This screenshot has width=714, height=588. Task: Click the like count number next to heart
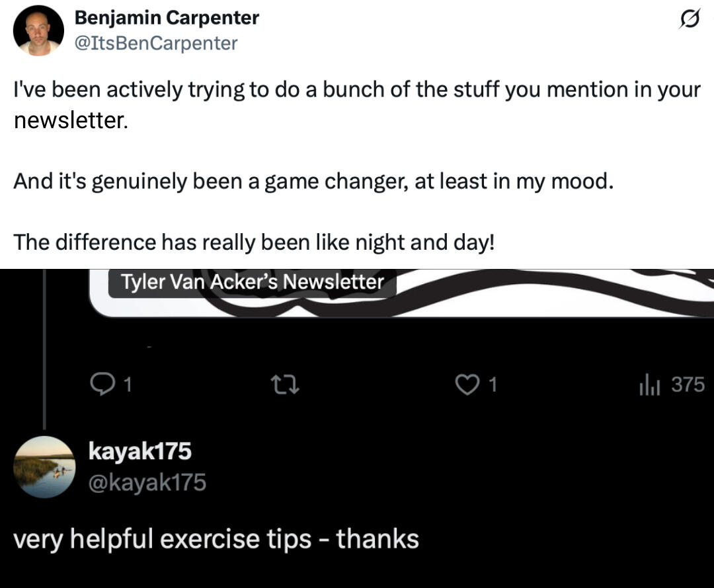(492, 385)
